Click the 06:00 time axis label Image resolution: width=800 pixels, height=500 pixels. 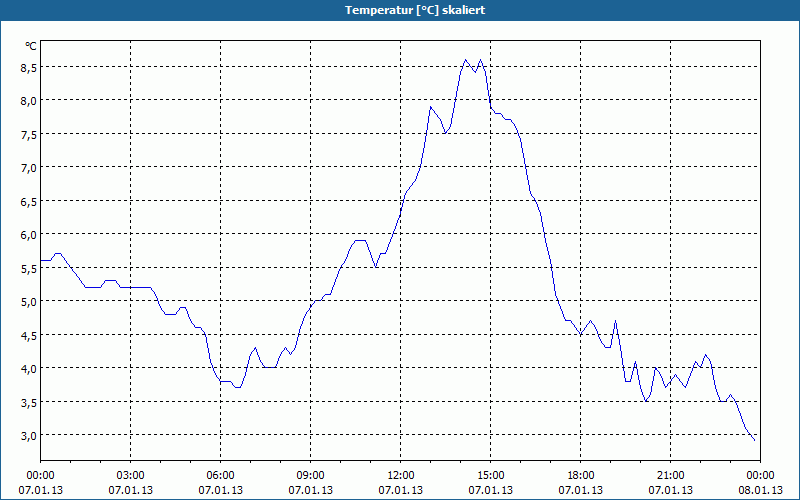tap(220, 476)
